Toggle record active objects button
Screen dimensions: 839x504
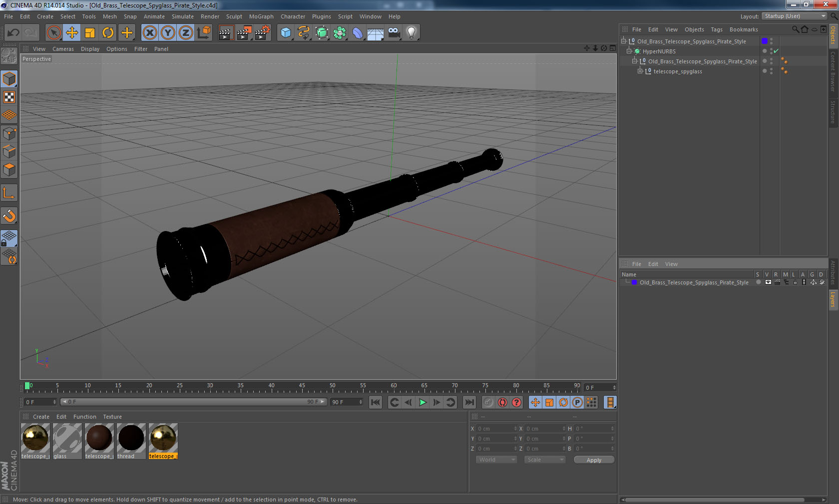click(x=488, y=402)
